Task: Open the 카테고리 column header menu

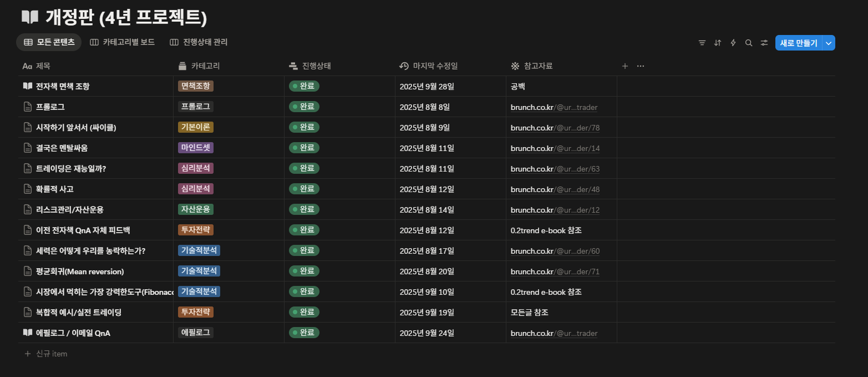Action: pos(205,66)
